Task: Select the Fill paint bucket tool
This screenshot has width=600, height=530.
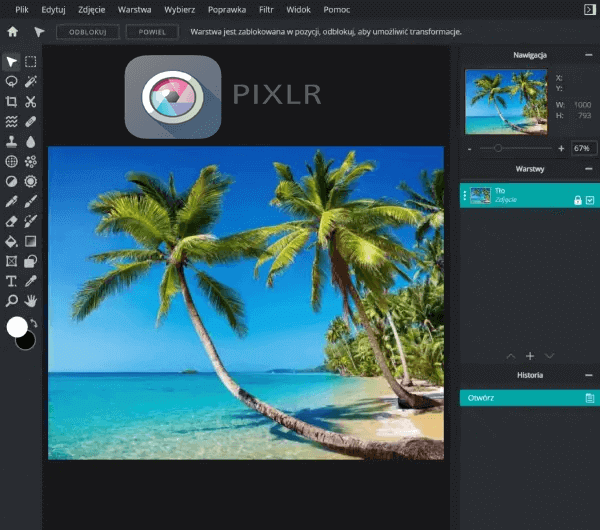Action: click(x=11, y=241)
